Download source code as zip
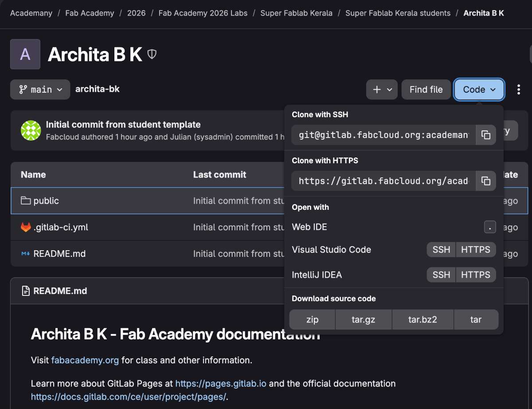 click(x=312, y=320)
